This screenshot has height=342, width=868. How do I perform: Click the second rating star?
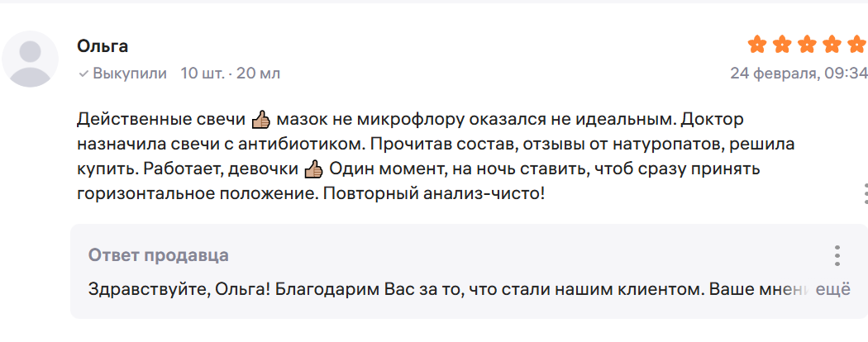(x=781, y=45)
